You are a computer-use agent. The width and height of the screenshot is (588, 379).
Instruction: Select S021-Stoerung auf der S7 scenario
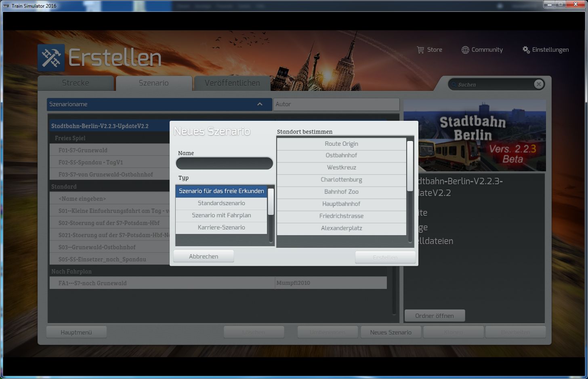point(109,235)
